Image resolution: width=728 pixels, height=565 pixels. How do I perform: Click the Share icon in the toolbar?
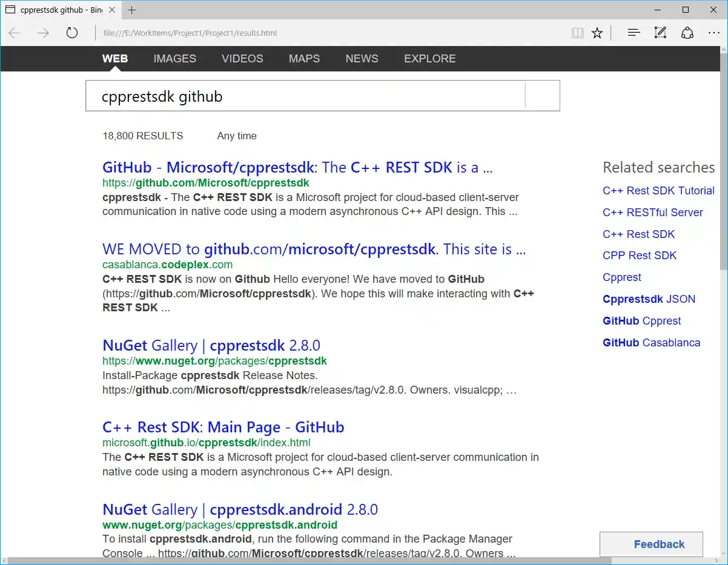point(687,33)
